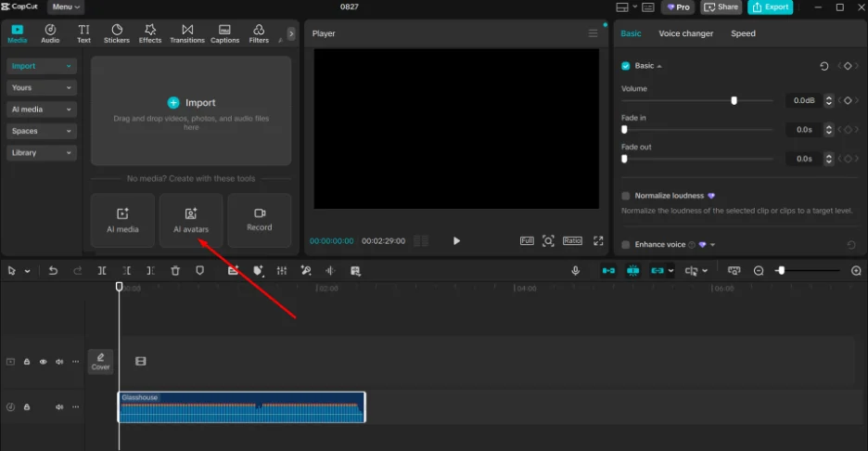Click the Volume slider handle
868x451 pixels.
[x=734, y=100]
